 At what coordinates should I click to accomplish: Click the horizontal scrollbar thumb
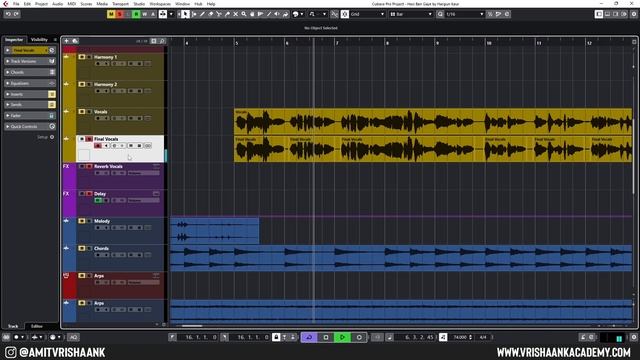pyautogui.click(x=192, y=326)
